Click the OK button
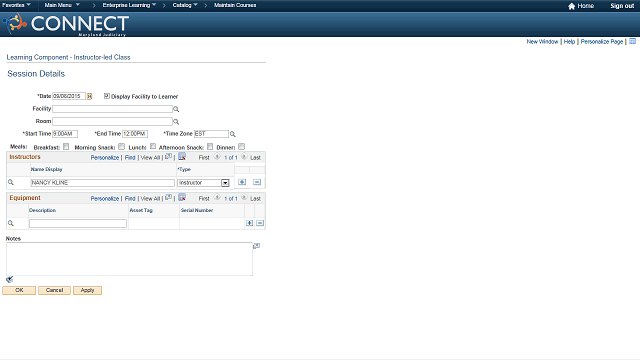The width and height of the screenshot is (640, 360). click(19, 290)
